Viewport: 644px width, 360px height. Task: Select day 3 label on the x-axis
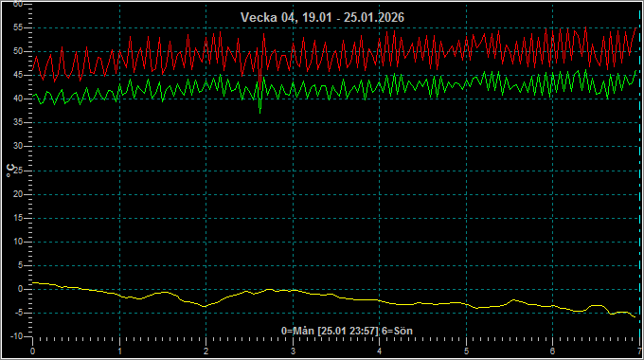[293, 351]
